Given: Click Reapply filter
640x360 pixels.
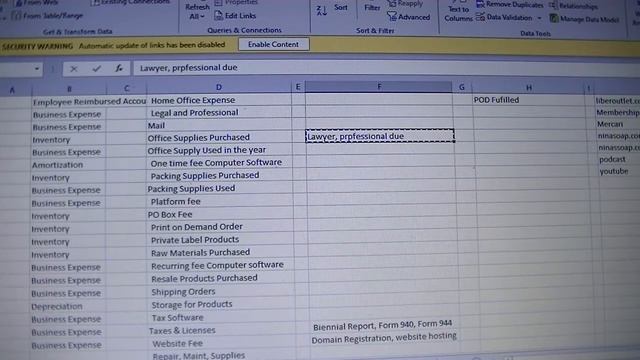Looking at the screenshot, I should coord(405,4).
